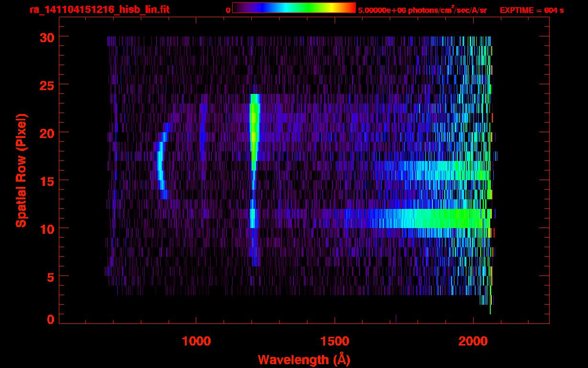The image size is (588, 368).
Task: Click the EXPTIME = 604 s label
Action: coord(531,10)
